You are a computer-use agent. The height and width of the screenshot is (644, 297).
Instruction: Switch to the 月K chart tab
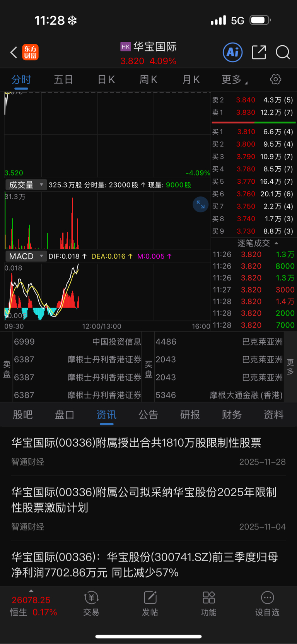pyautogui.click(x=191, y=80)
